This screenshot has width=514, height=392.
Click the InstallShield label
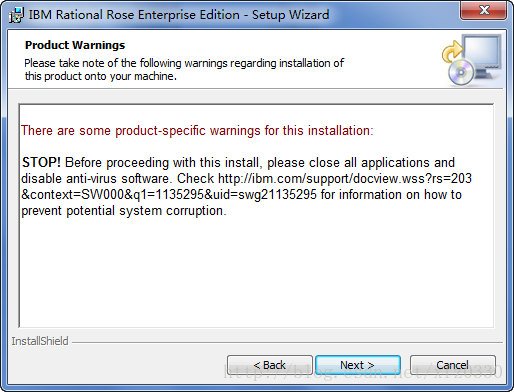click(40, 341)
